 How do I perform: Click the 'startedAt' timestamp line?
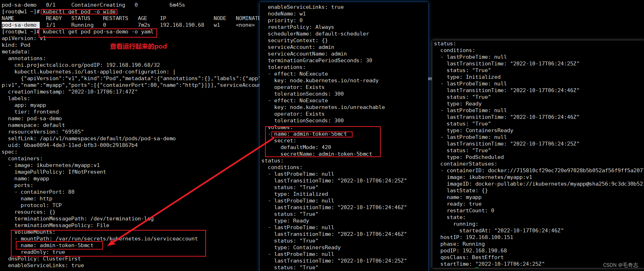click(x=511, y=231)
